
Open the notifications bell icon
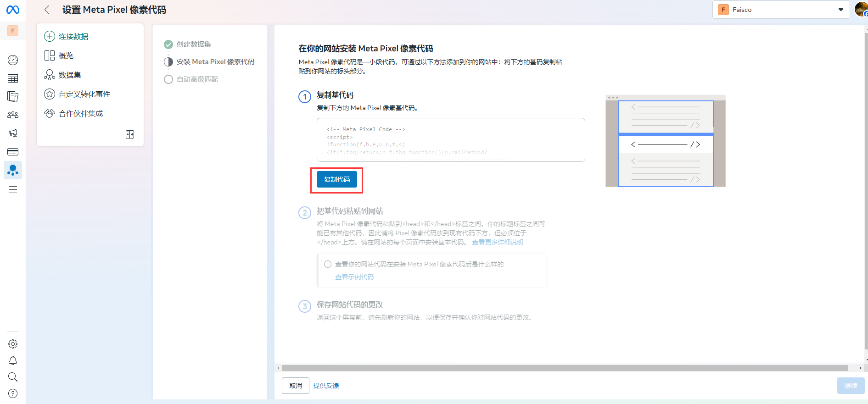[13, 360]
